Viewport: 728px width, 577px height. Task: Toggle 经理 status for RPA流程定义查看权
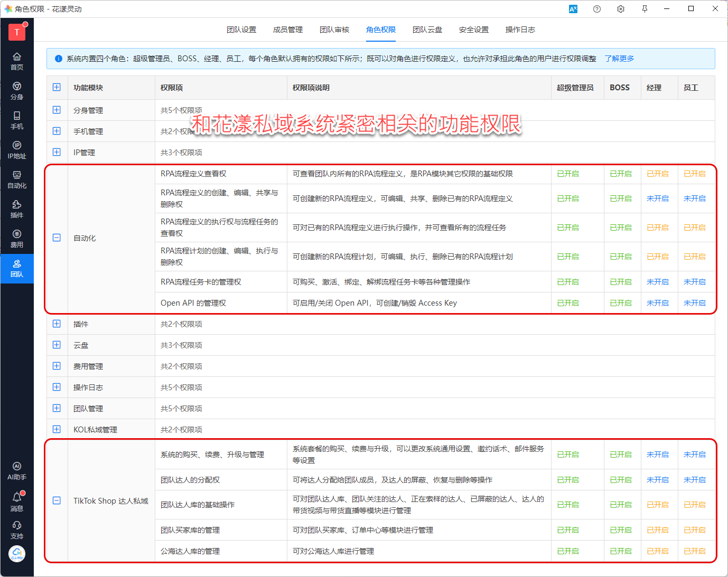coord(658,174)
